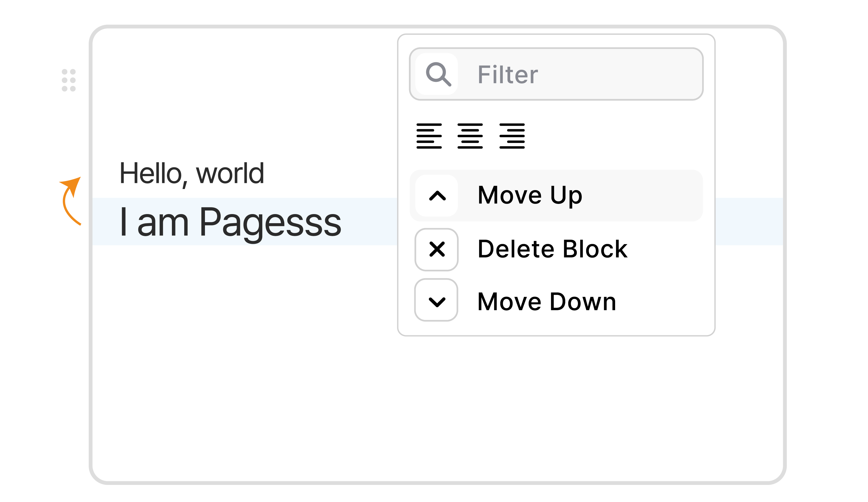Click the six-dot block drag handle
Screen dimensions: 868x502
69,80
